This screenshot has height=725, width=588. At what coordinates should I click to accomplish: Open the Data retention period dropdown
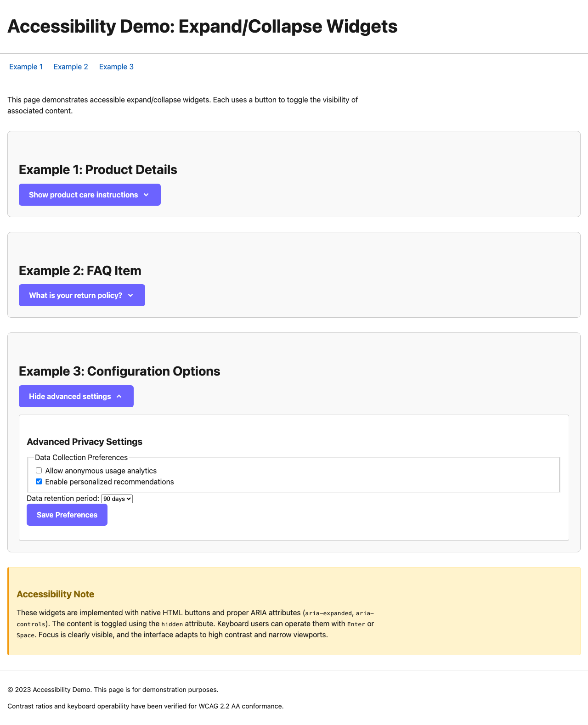(x=117, y=499)
